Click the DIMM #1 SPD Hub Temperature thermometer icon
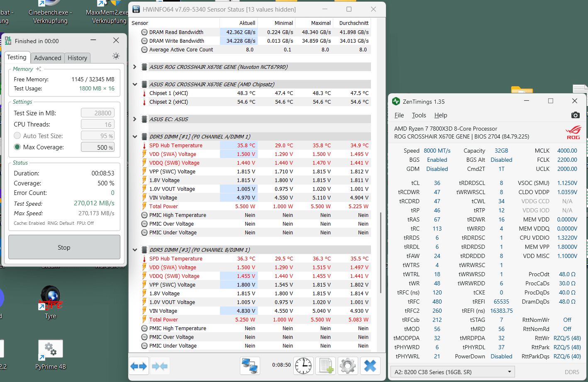 (144, 146)
